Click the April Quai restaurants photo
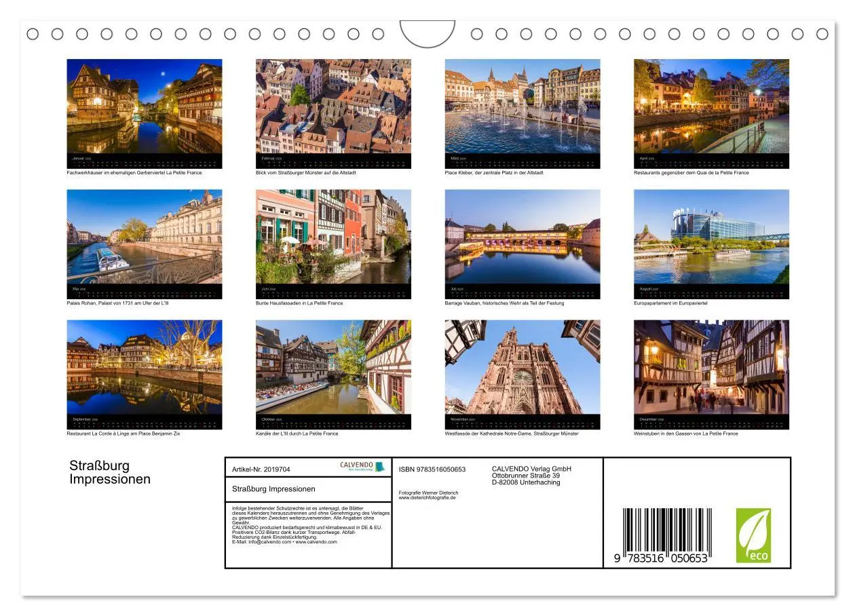The height and width of the screenshot is (616, 855). [x=711, y=106]
